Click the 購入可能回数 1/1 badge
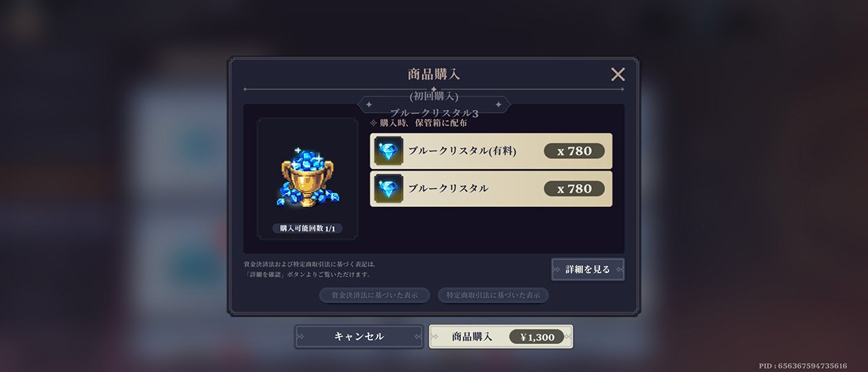The image size is (868, 372). coord(308,229)
